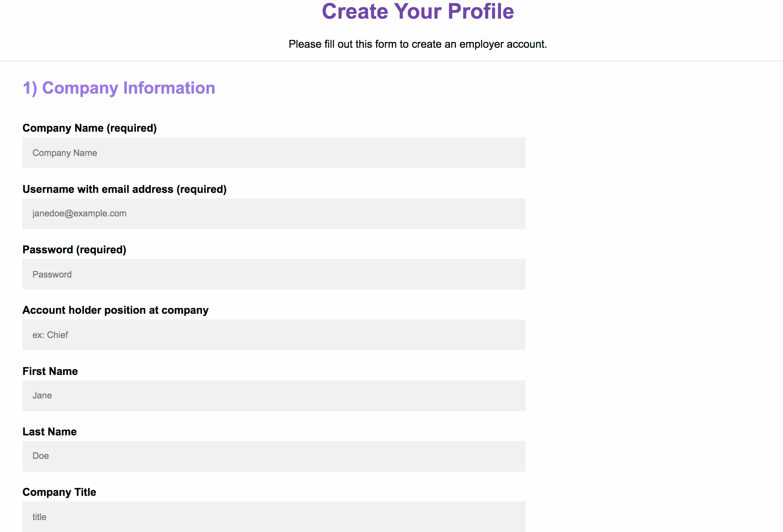This screenshot has height=532, width=783.
Task: Click the 'Create Your Profile' heading
Action: coord(418,11)
